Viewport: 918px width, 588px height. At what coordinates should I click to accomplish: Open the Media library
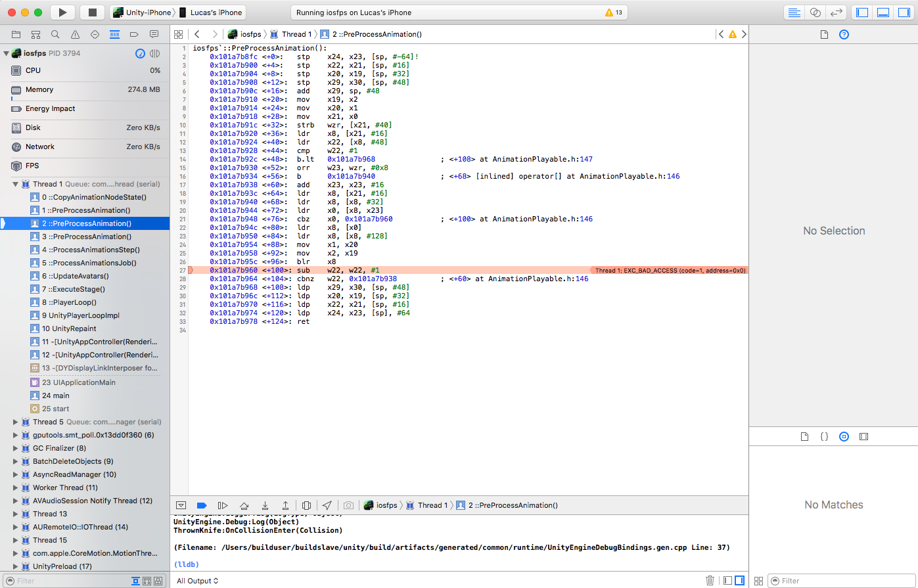point(864,436)
